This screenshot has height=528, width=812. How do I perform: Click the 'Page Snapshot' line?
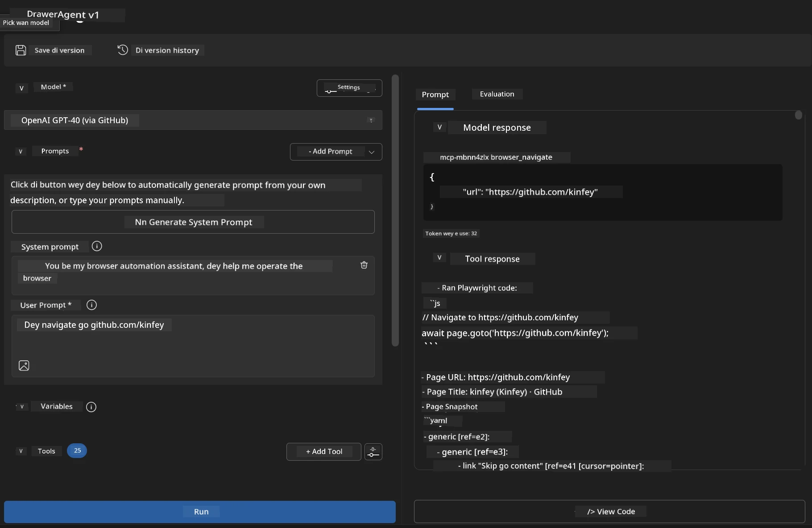click(450, 407)
